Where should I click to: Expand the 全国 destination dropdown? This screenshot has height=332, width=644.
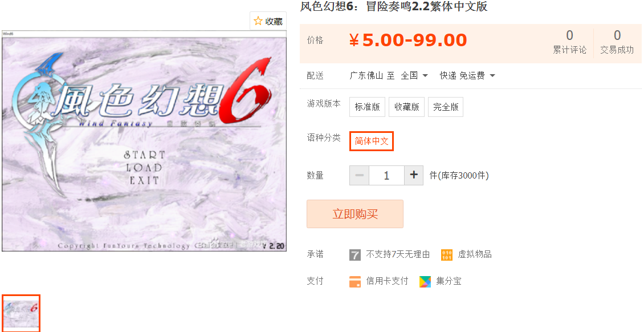tap(414, 76)
